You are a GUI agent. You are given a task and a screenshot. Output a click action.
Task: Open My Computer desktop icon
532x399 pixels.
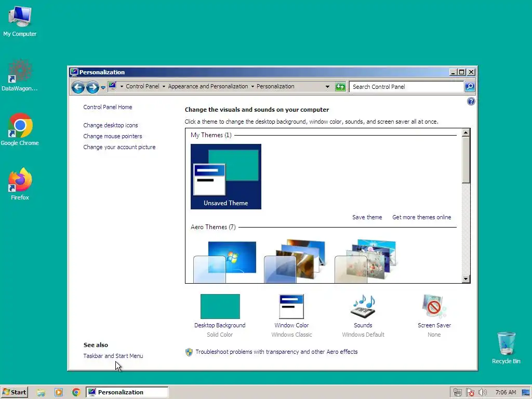tap(20, 21)
